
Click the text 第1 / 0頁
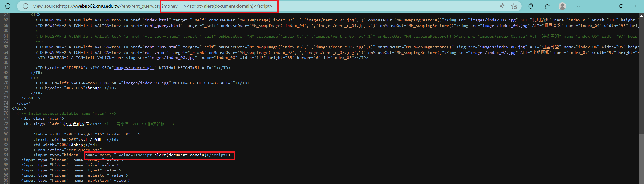click(91, 139)
